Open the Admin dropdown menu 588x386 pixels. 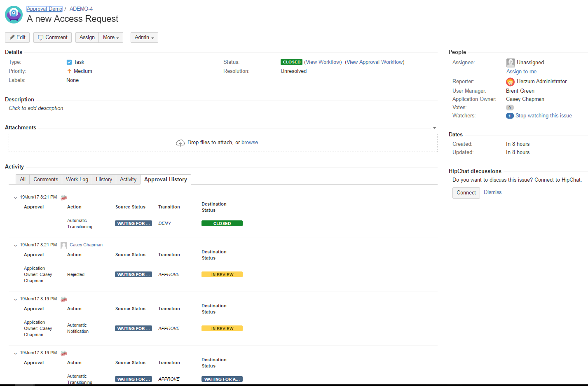click(144, 37)
